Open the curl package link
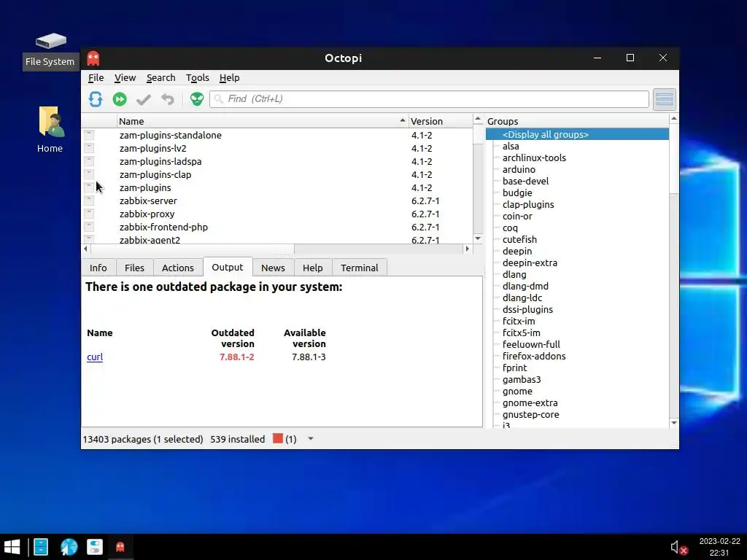Viewport: 747px width, 560px height. coord(95,357)
